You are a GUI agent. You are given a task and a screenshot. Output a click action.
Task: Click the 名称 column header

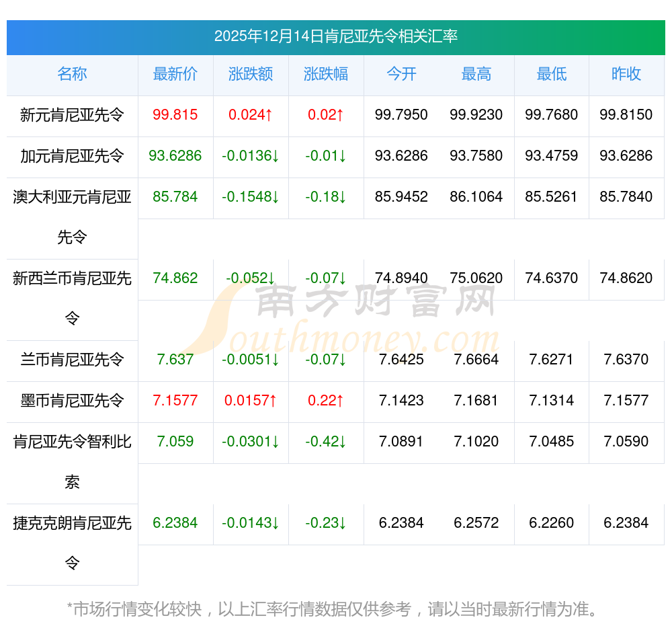point(72,74)
